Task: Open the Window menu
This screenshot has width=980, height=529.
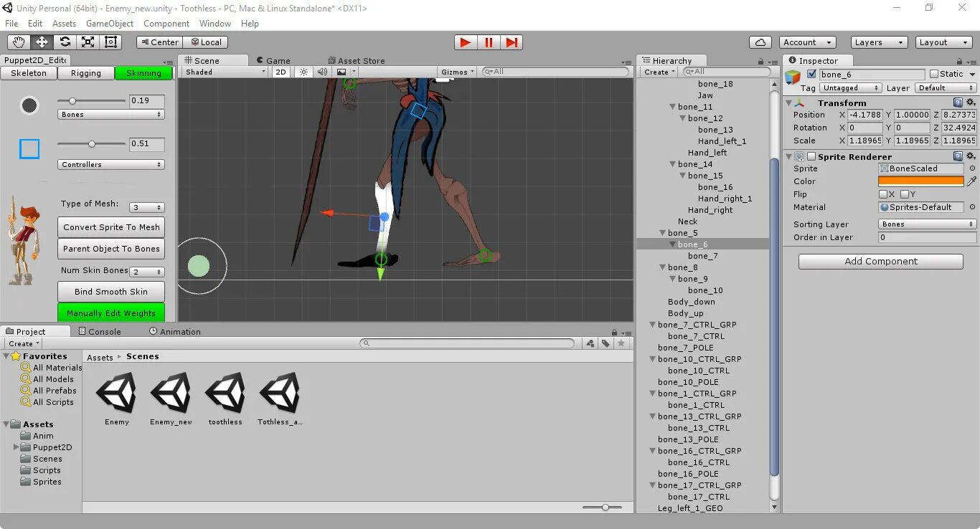Action: pos(215,24)
